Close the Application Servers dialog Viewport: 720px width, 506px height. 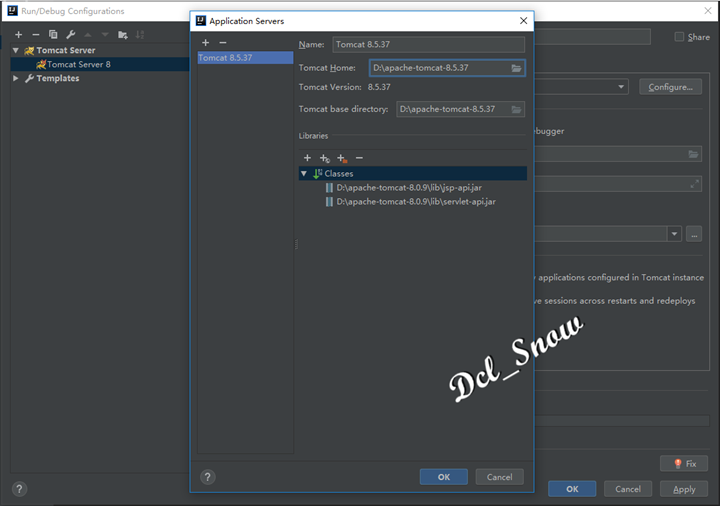(523, 21)
